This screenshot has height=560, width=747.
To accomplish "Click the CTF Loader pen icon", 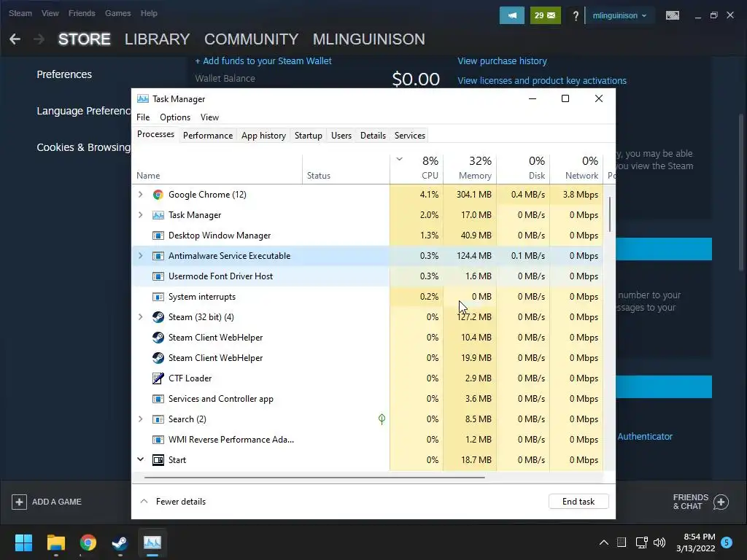I will (158, 378).
